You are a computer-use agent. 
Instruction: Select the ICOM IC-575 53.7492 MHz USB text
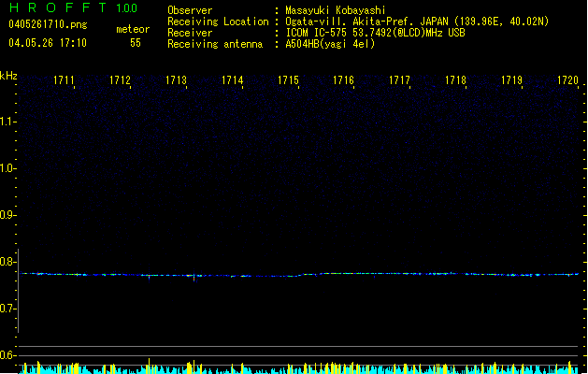click(375, 33)
